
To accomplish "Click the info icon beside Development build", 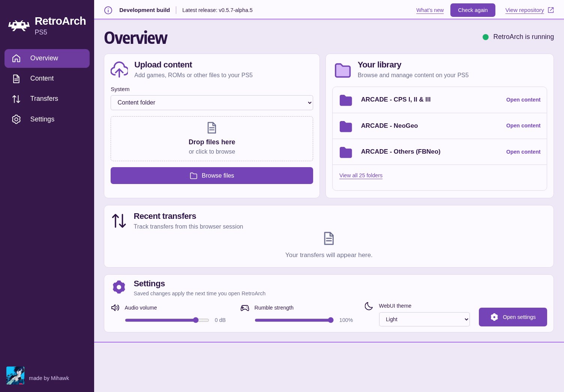I will click(x=108, y=10).
